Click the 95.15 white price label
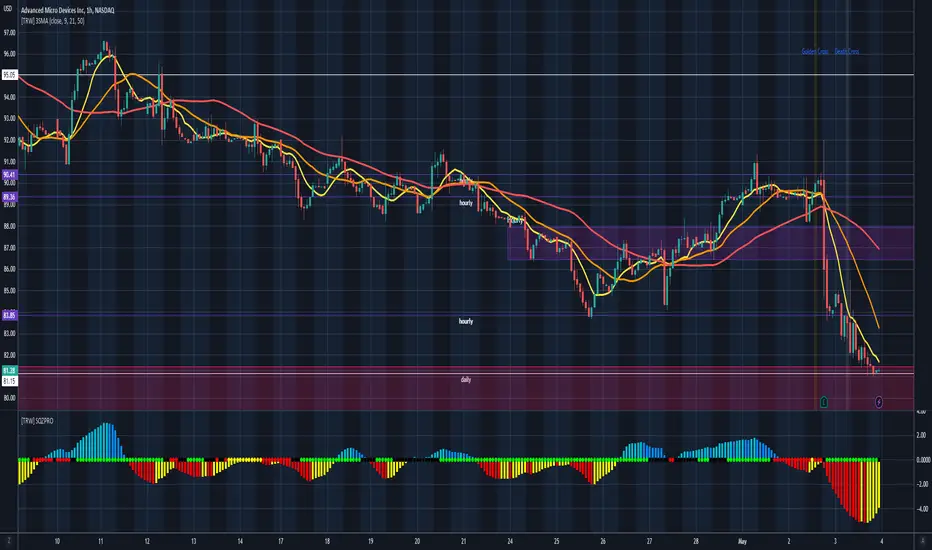 point(9,75)
